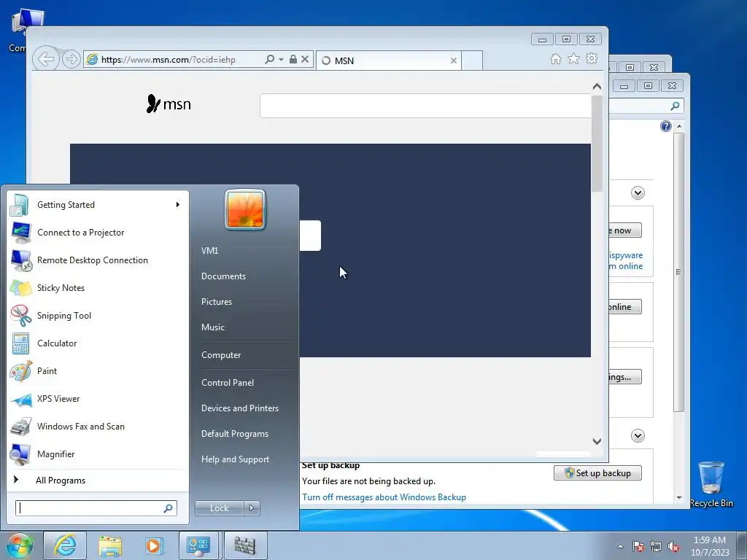Click the user account picture
Viewport: 747px width, 560px height.
245,209
